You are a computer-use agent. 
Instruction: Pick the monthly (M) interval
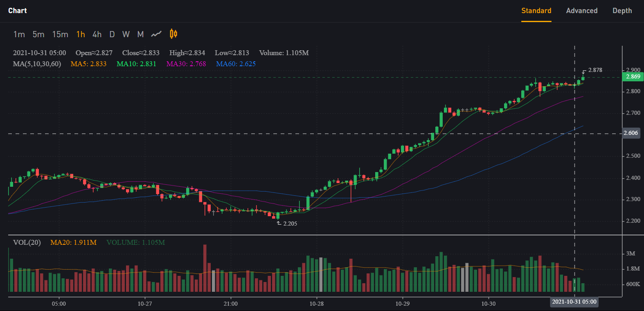coord(140,34)
